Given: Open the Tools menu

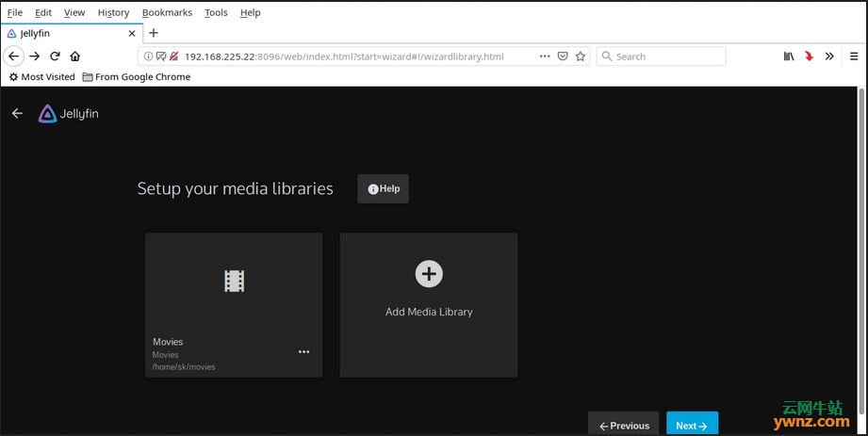Looking at the screenshot, I should (216, 12).
